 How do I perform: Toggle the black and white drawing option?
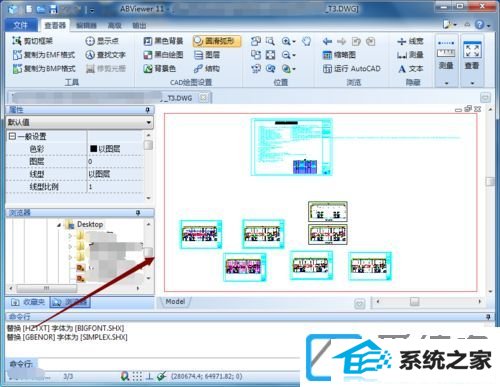163,55
